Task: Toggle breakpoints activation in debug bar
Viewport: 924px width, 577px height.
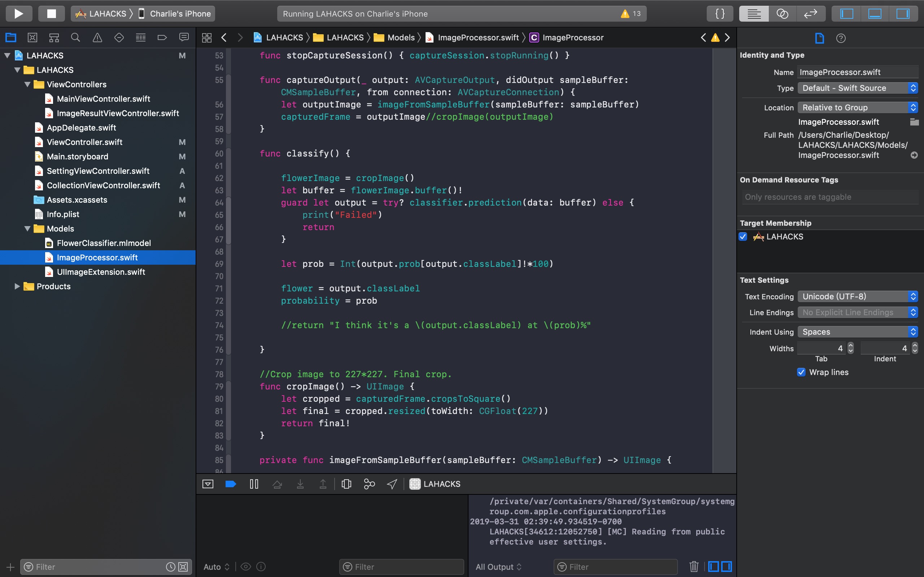Action: pos(231,484)
